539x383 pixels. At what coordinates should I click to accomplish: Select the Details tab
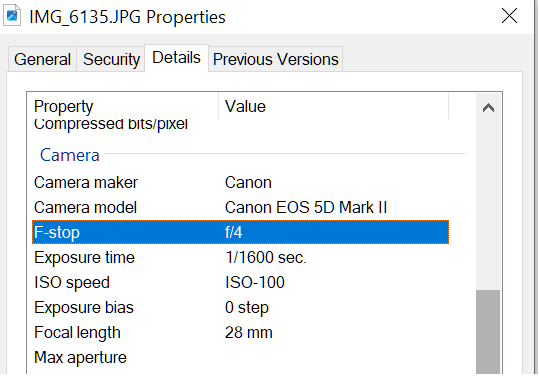(176, 58)
